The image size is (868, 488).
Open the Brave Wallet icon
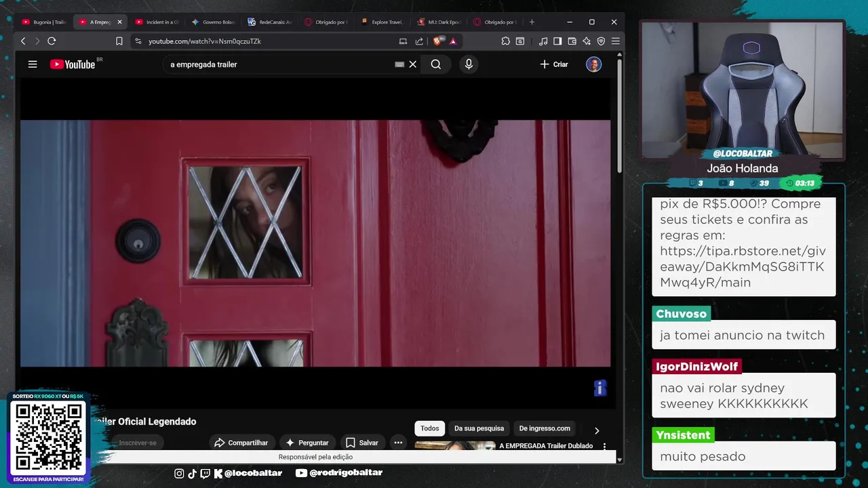(x=572, y=41)
